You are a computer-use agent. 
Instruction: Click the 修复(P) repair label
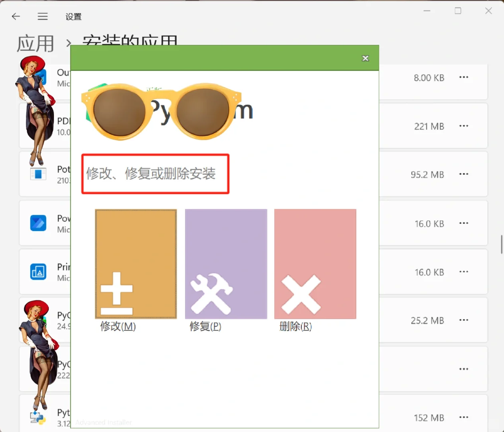click(205, 327)
